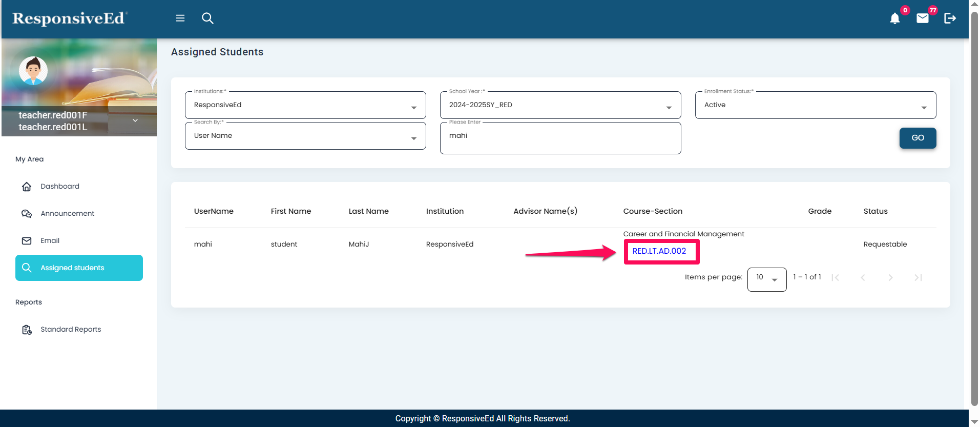
Task: Expand the teacher profile chevron
Action: (x=135, y=120)
